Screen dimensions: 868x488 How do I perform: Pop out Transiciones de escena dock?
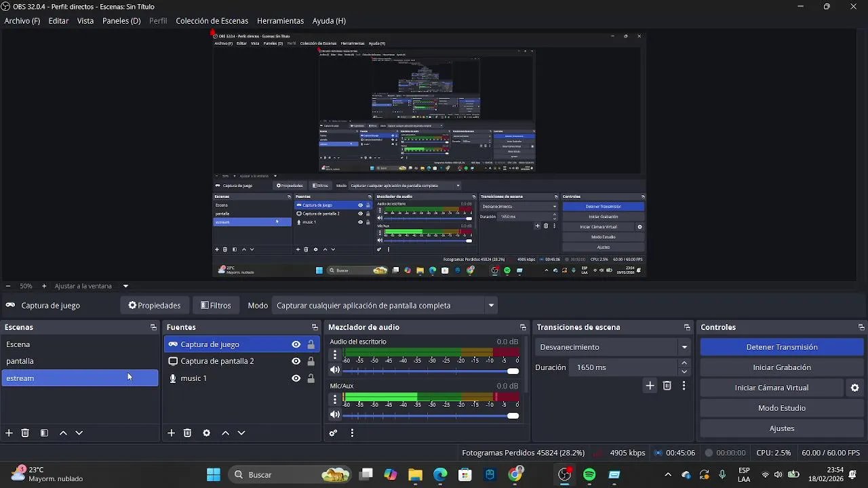pyautogui.click(x=687, y=327)
